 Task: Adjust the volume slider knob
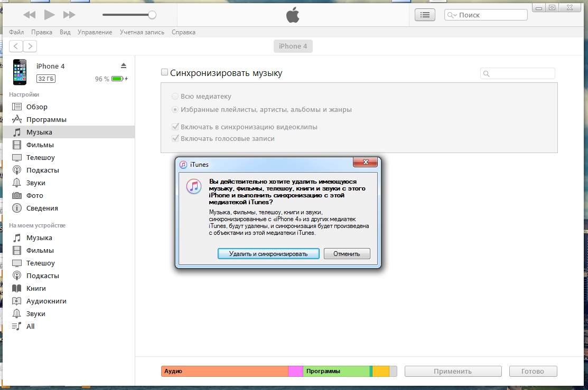(152, 15)
